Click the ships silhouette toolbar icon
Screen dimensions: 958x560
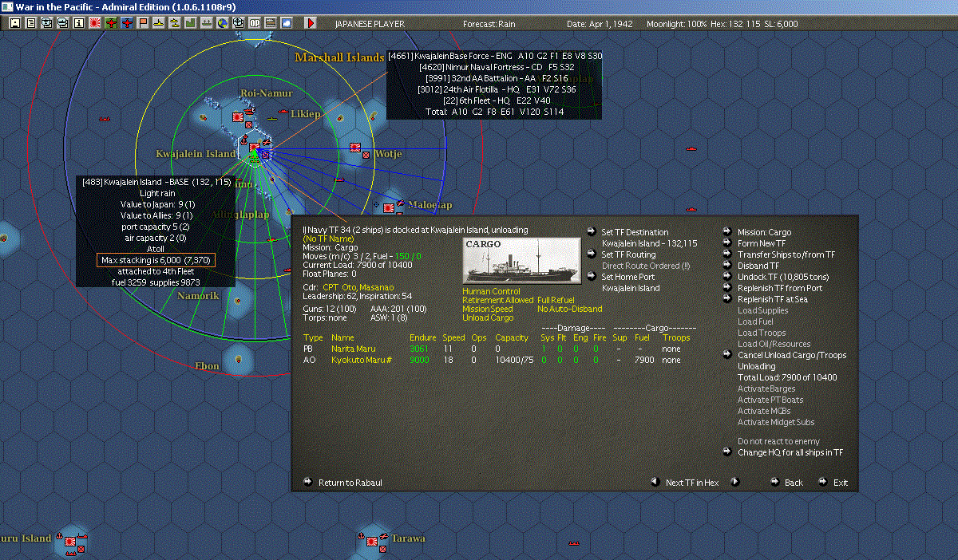click(x=206, y=23)
